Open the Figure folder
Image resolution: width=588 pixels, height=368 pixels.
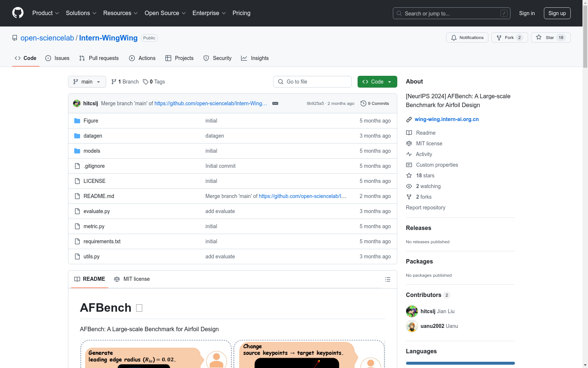[91, 121]
